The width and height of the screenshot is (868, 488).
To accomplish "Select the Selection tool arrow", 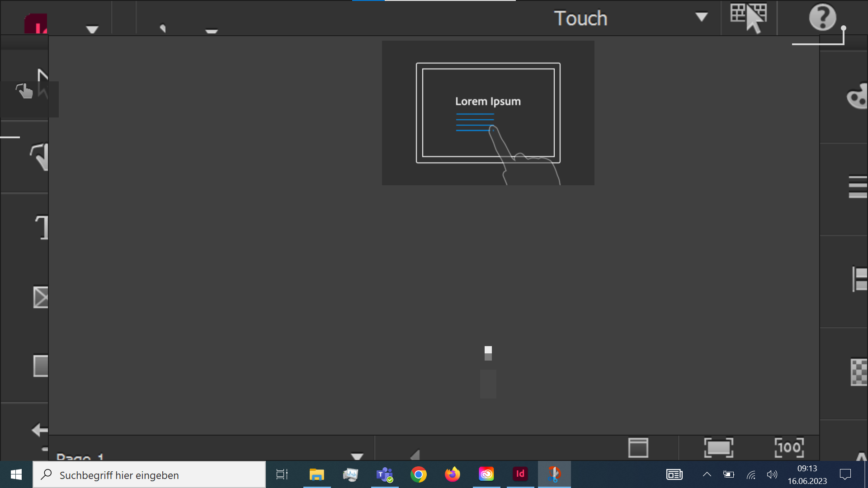I will pyautogui.click(x=43, y=79).
